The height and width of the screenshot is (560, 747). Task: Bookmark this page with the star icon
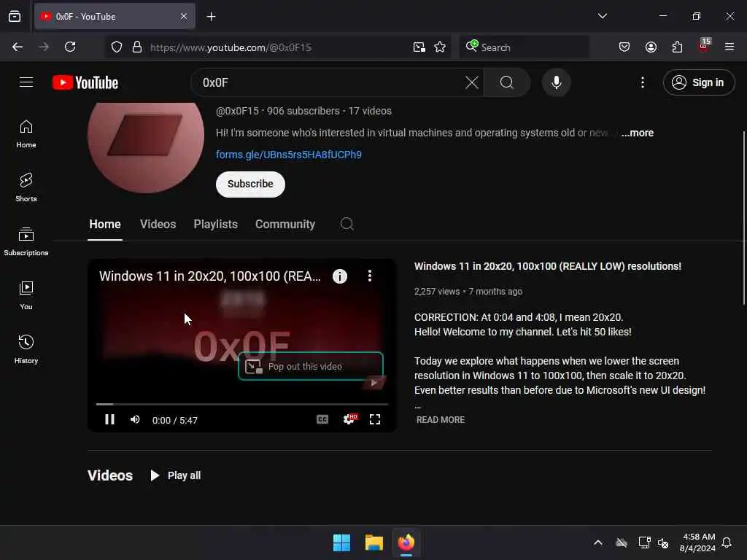(440, 47)
